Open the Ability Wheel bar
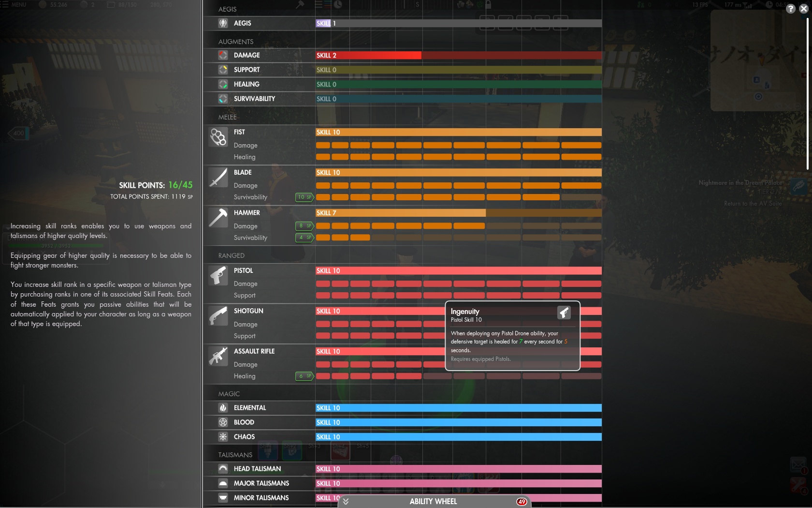The height and width of the screenshot is (508, 812). tap(434, 502)
